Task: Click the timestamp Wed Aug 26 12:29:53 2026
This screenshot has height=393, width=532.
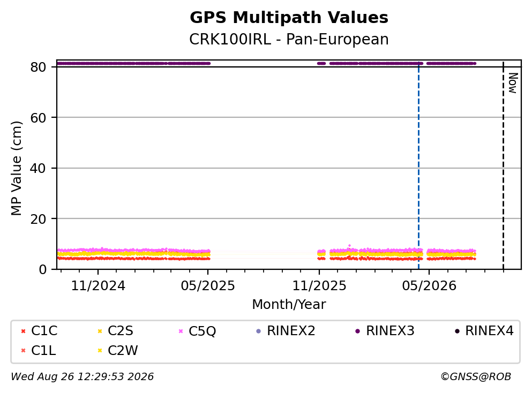Action: click(83, 377)
